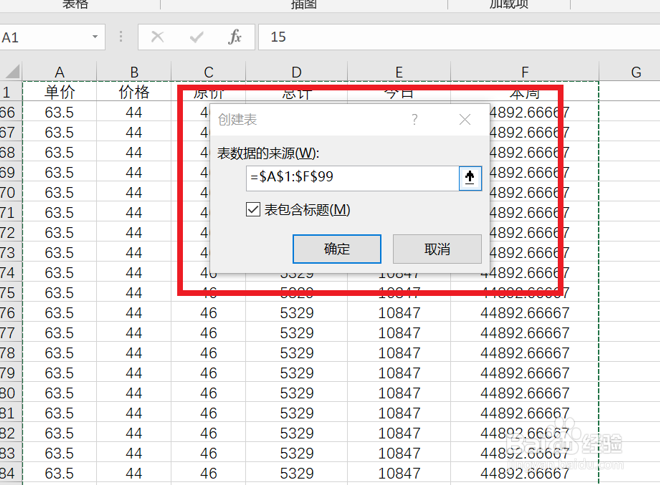The width and height of the screenshot is (660, 487).
Task: Click the 44 cell in row 70
Action: 134,193
